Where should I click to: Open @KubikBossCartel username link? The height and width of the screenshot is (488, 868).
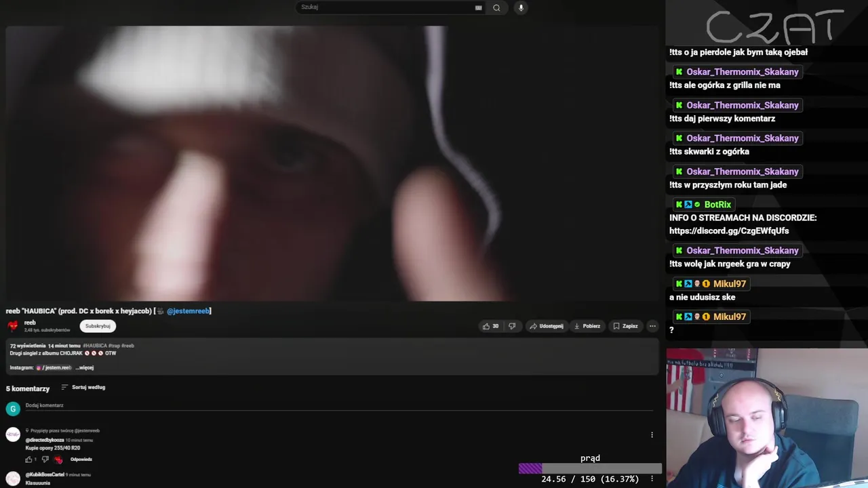(x=45, y=474)
